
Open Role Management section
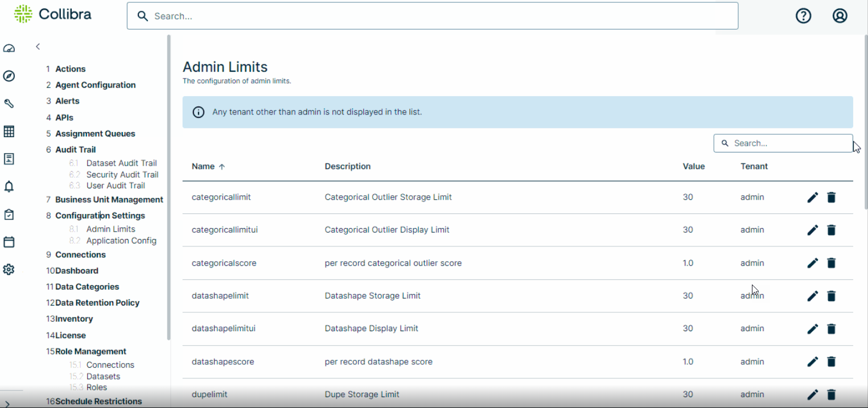click(90, 352)
